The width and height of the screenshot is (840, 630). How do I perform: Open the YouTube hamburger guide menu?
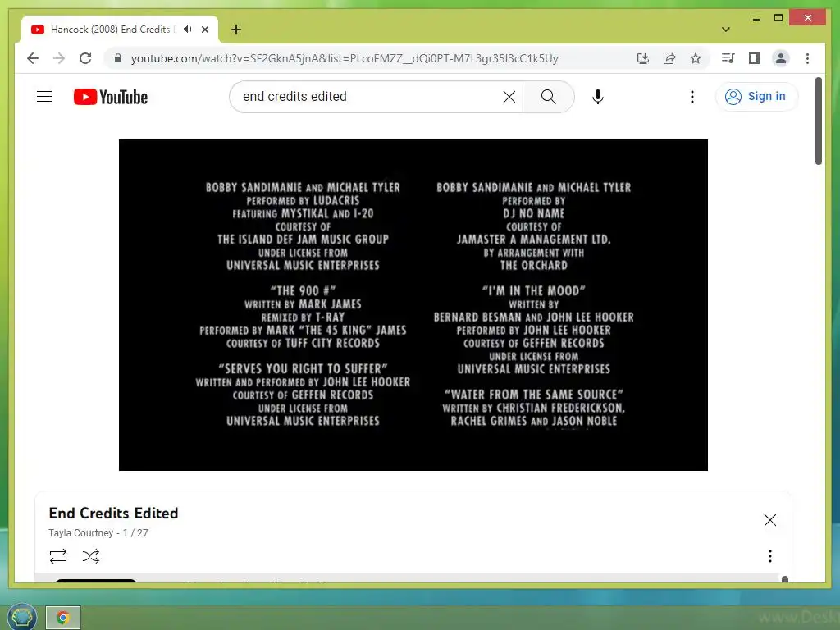(x=44, y=97)
